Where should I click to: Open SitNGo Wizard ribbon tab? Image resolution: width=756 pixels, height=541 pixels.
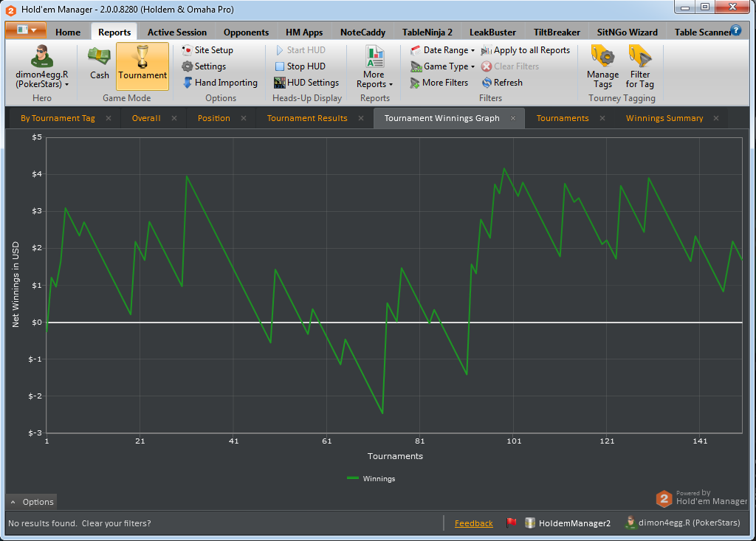click(x=627, y=32)
